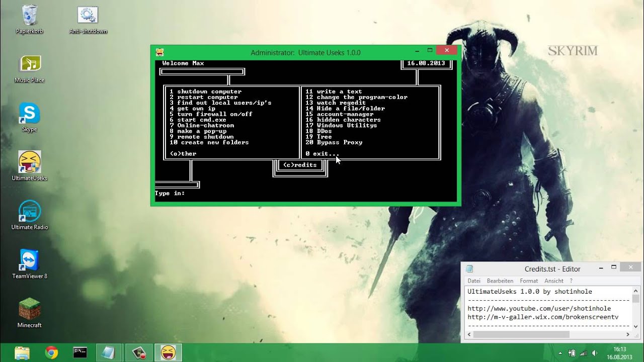Viewport: 644px width, 362px height.
Task: Switch to the Editor notepad taskbar button
Action: pos(109,352)
